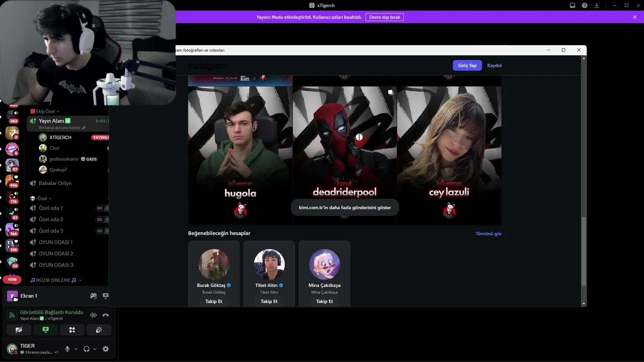The image size is (644, 362).
Task: Click the YENİ new mentions pill
Action: 12,280
